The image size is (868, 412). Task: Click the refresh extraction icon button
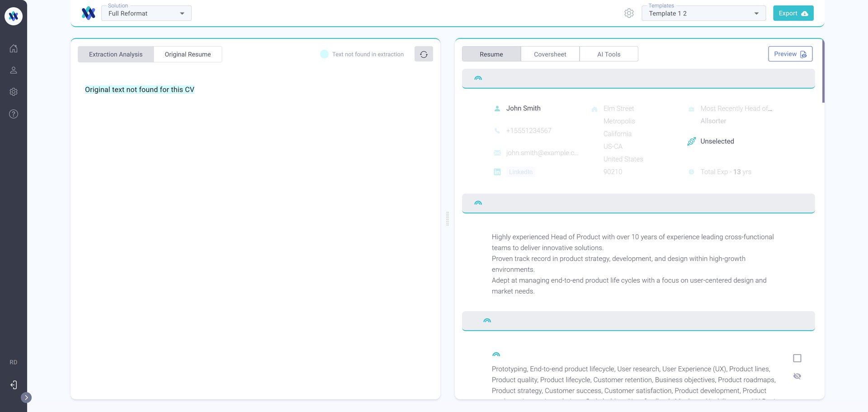pos(424,54)
